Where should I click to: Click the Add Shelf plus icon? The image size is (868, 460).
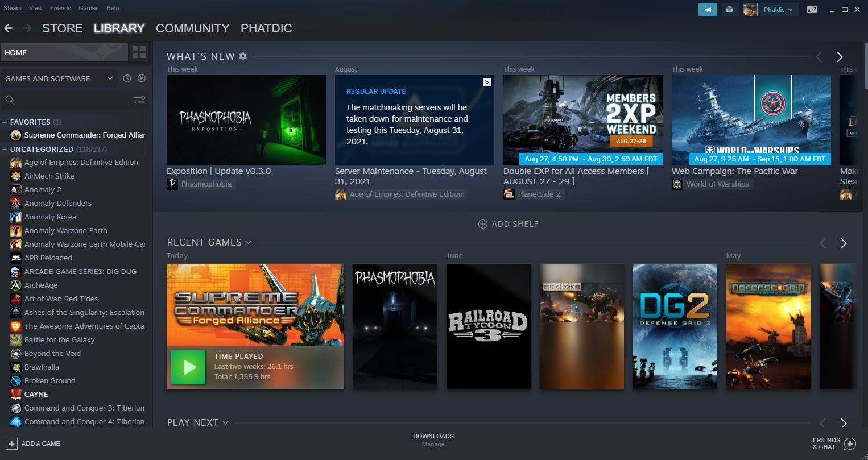click(483, 224)
